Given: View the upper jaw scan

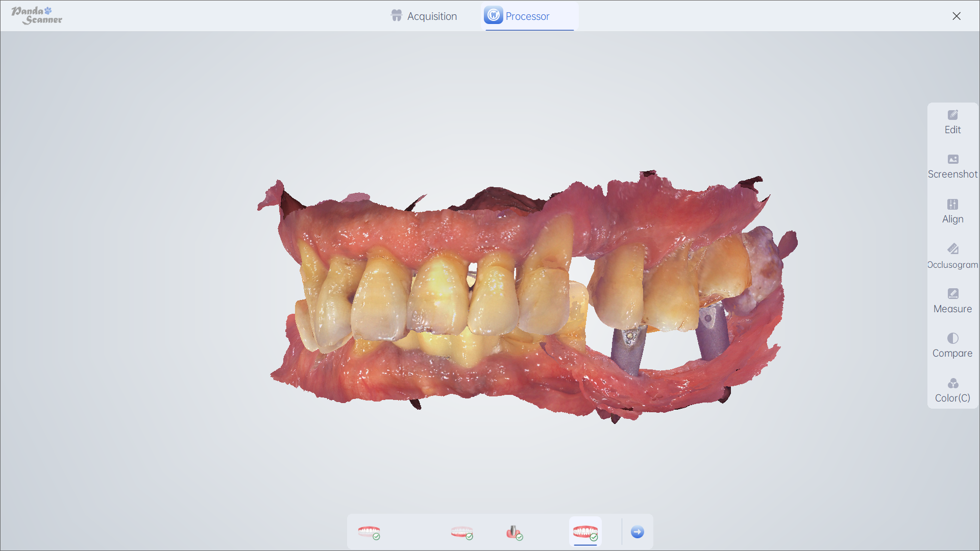Looking at the screenshot, I should click(x=369, y=532).
